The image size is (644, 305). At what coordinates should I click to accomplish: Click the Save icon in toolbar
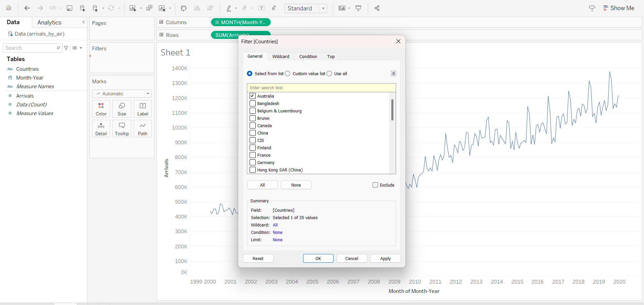70,8
